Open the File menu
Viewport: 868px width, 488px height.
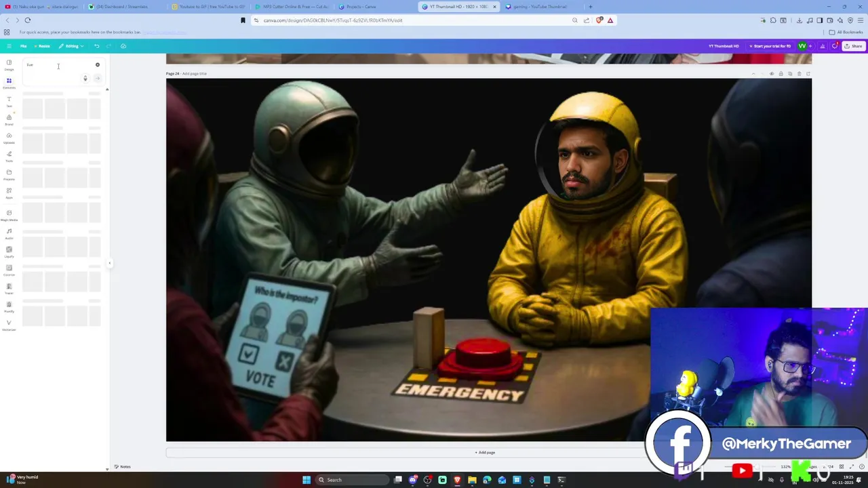(x=23, y=46)
